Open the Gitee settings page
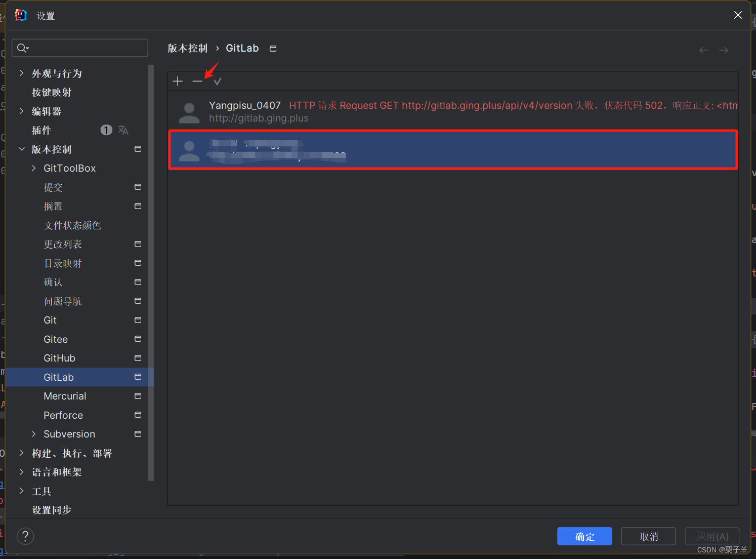756x559 pixels. click(56, 339)
